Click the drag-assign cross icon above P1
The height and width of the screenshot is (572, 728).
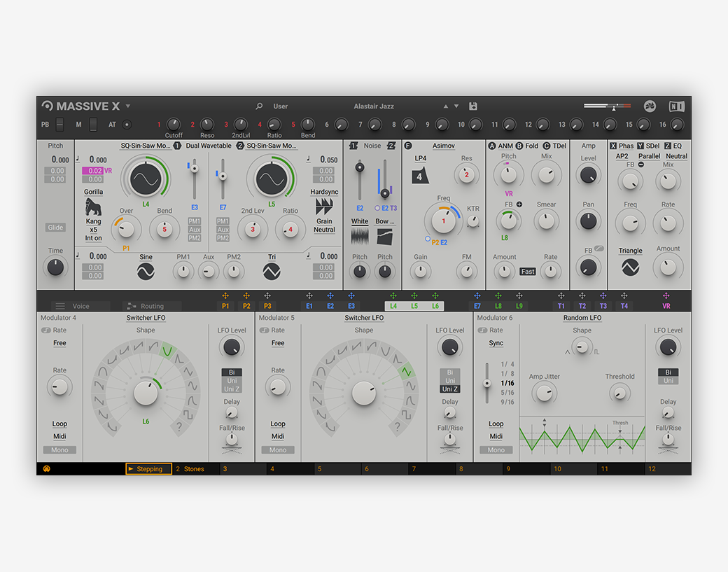(x=225, y=295)
